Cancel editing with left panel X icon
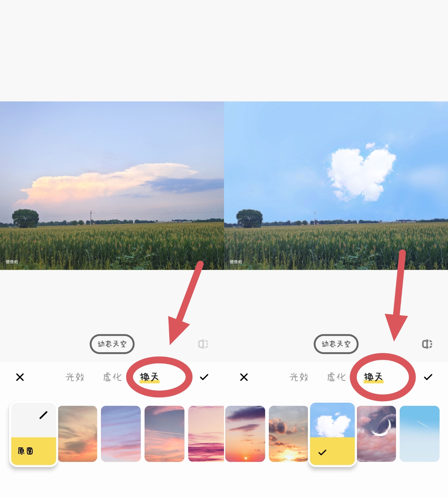 20,377
